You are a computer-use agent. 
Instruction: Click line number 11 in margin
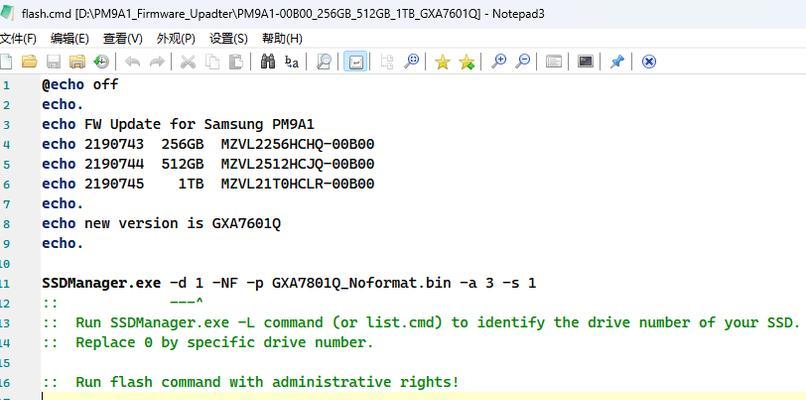pos(5,284)
